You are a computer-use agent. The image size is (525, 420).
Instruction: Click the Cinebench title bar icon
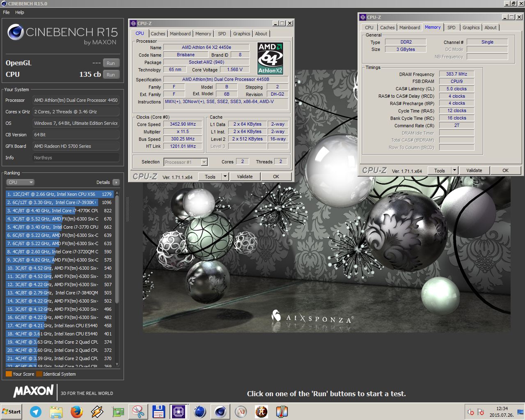(x=4, y=3)
